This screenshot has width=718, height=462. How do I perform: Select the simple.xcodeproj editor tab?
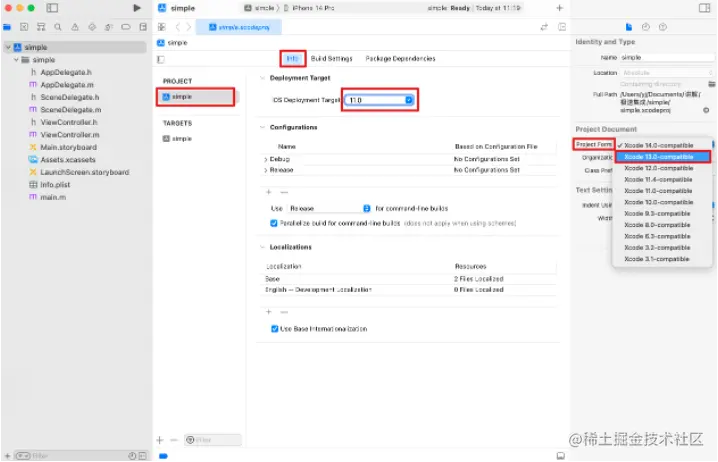239,27
